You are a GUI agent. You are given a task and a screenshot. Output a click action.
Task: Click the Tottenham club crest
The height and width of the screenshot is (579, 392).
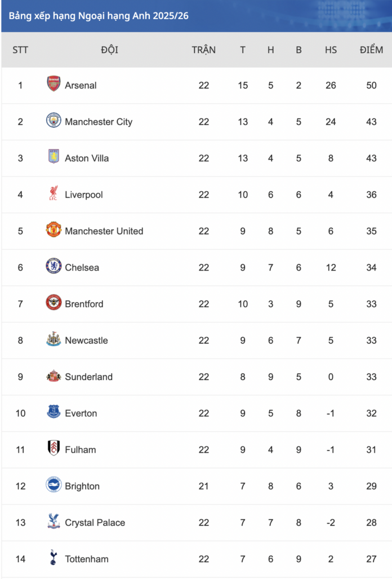tap(54, 558)
